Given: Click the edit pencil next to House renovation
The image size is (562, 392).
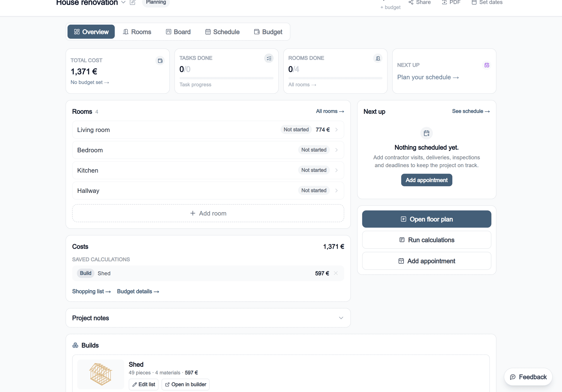Looking at the screenshot, I should [133, 2].
